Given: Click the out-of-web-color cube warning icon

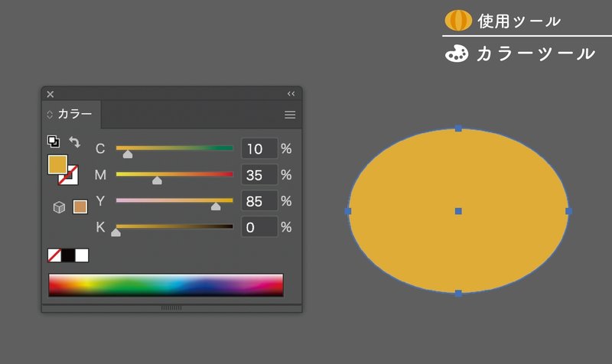Looking at the screenshot, I should click(x=59, y=207).
